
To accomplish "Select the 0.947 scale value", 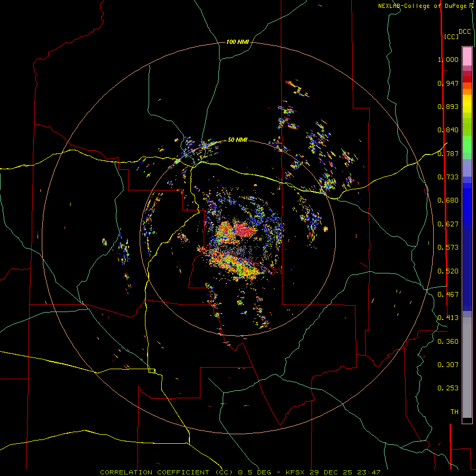I will click(x=448, y=83).
